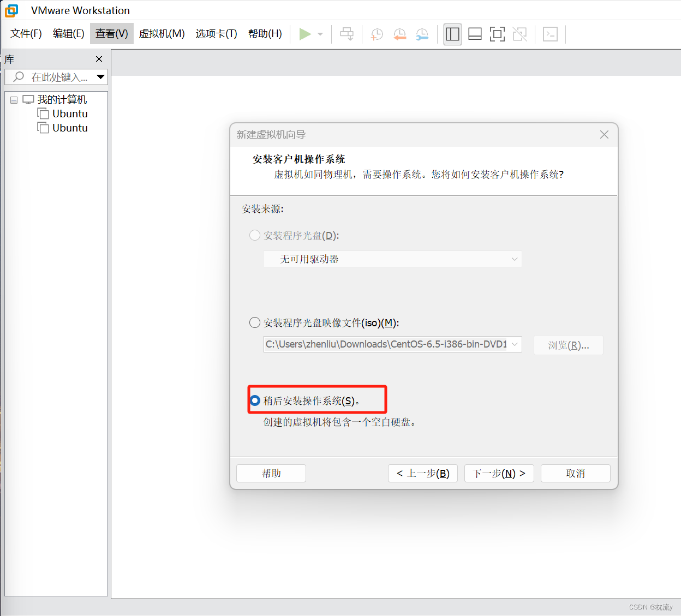Expand the ISO path dropdown chevron
Screen dimensions: 681x616
[514, 344]
